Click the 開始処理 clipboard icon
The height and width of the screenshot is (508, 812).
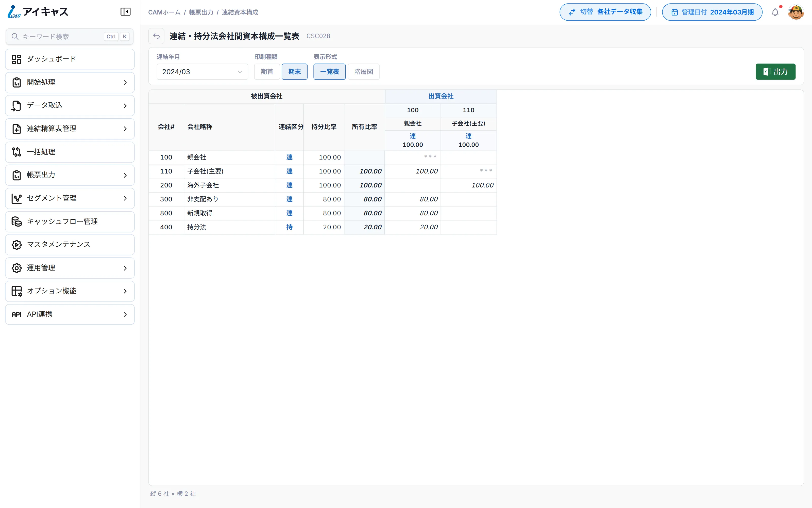click(x=16, y=83)
